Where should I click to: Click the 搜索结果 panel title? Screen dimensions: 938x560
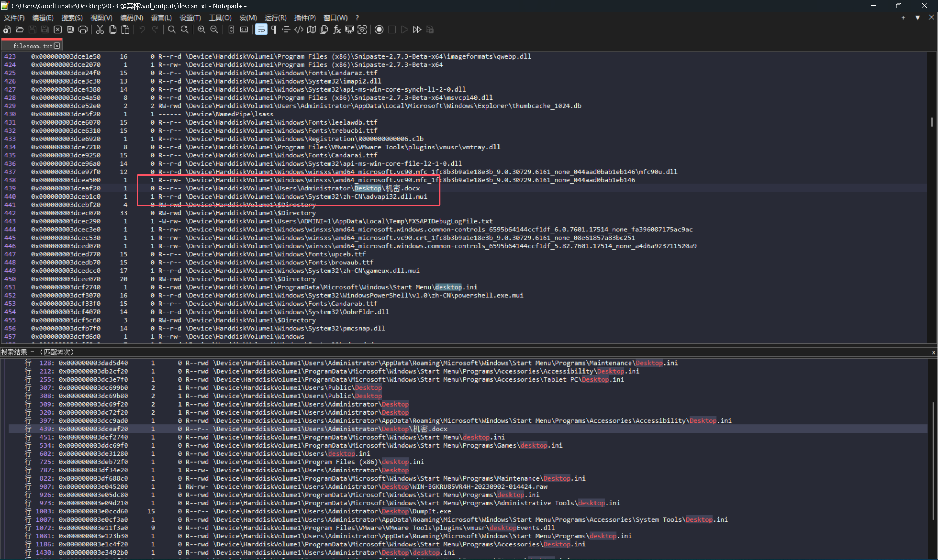[14, 352]
